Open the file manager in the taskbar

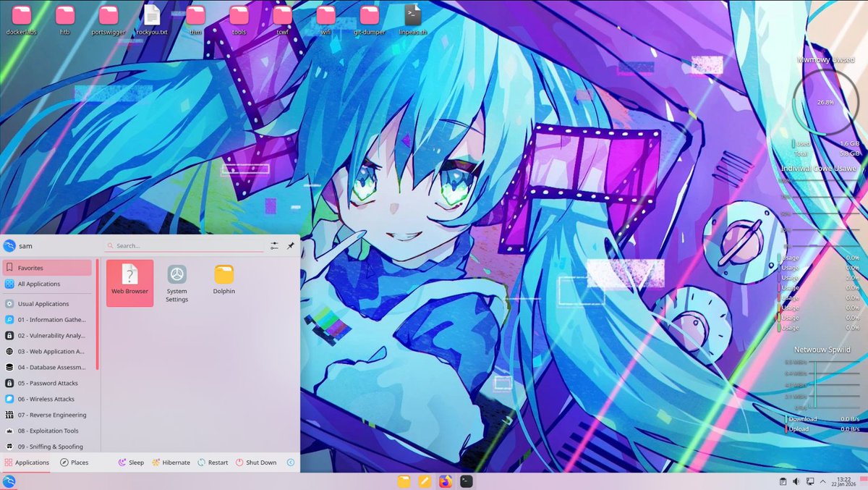(x=404, y=481)
